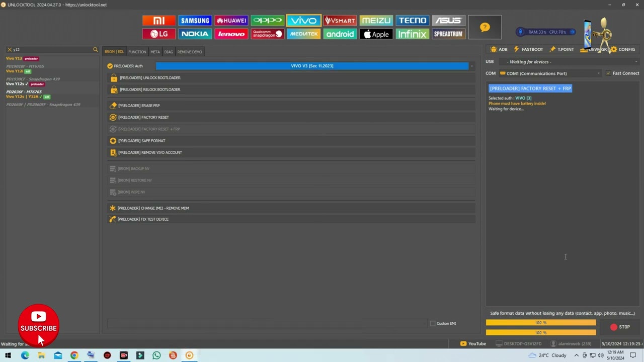Viewport: 644px width, 362px height.
Task: Toggle the Fast Connect checkbox
Action: [x=608, y=73]
